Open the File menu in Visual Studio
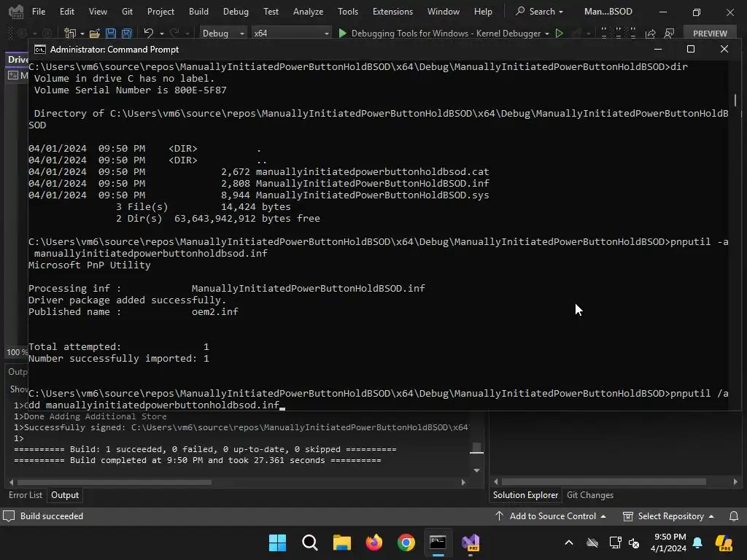This screenshot has height=560, width=747. pos(39,12)
